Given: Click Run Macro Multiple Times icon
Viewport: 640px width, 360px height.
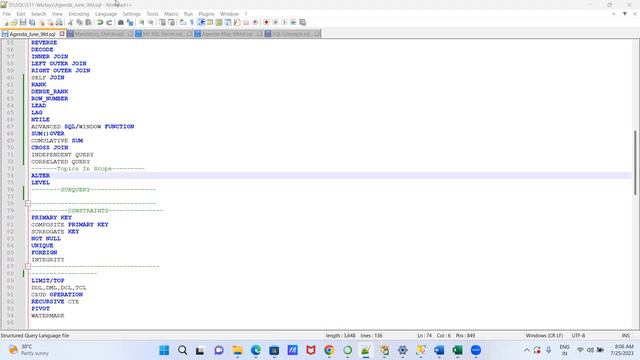Looking at the screenshot, I should [293, 22].
